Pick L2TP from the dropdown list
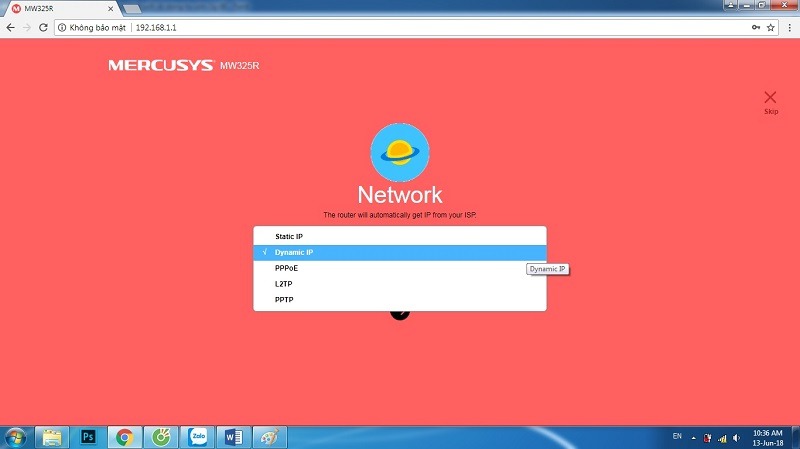Screen dimensions: 800x449 (x=399, y=284)
